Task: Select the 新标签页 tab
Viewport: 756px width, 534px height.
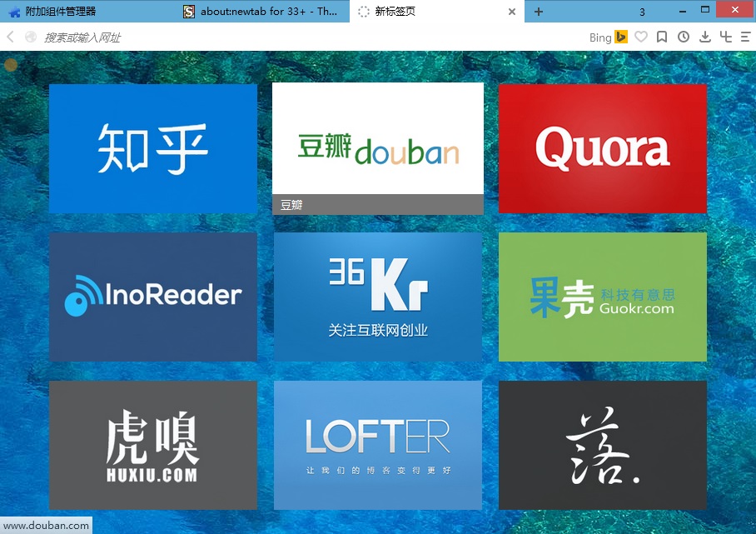Action: coord(437,11)
